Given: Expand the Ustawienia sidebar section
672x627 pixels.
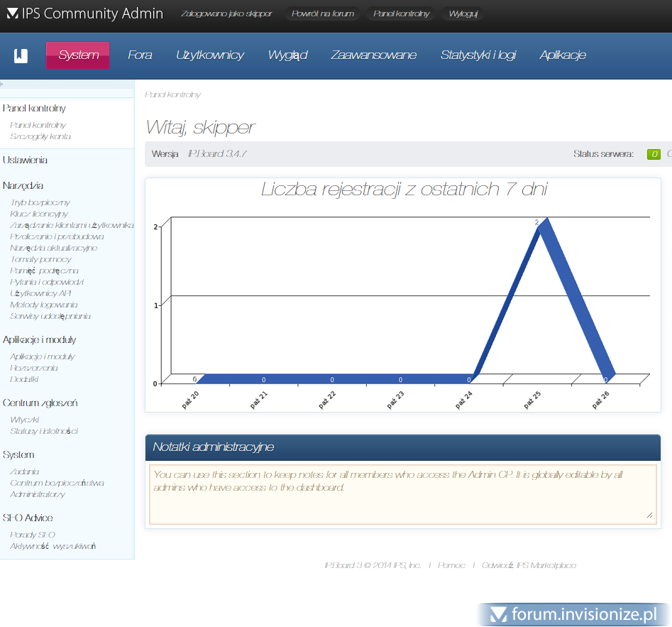Looking at the screenshot, I should click(26, 160).
